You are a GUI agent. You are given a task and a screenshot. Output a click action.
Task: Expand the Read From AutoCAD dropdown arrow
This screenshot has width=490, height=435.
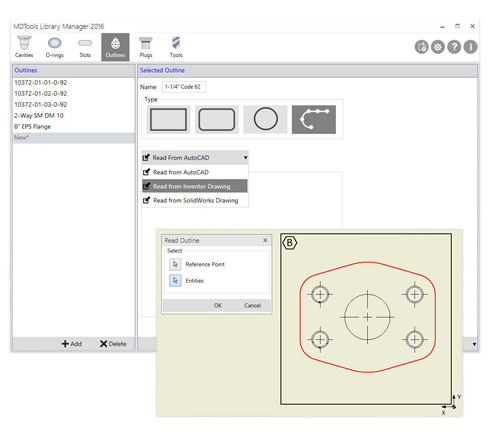coord(245,158)
